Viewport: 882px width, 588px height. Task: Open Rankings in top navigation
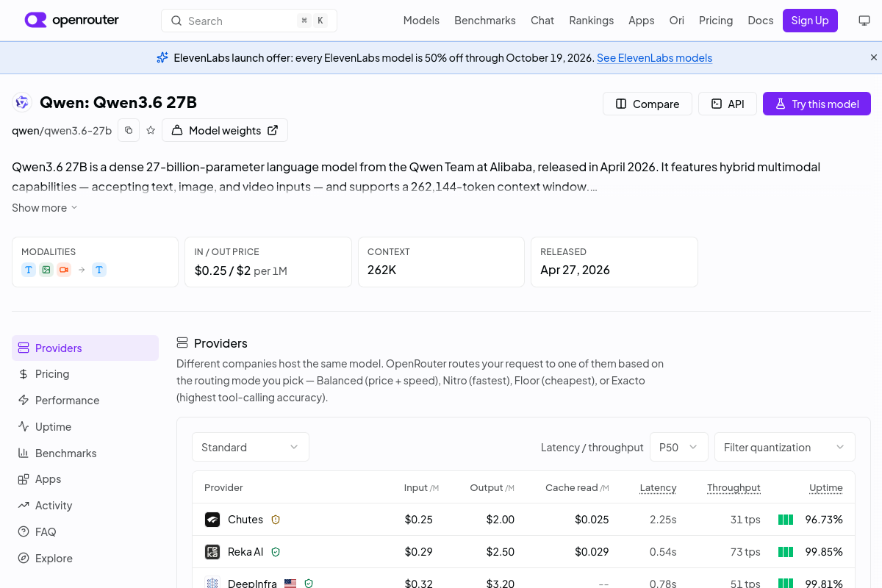[x=592, y=21]
